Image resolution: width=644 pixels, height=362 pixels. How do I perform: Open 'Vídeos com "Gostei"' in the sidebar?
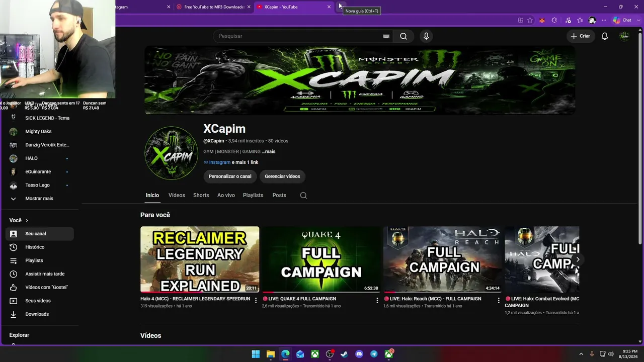40,288
